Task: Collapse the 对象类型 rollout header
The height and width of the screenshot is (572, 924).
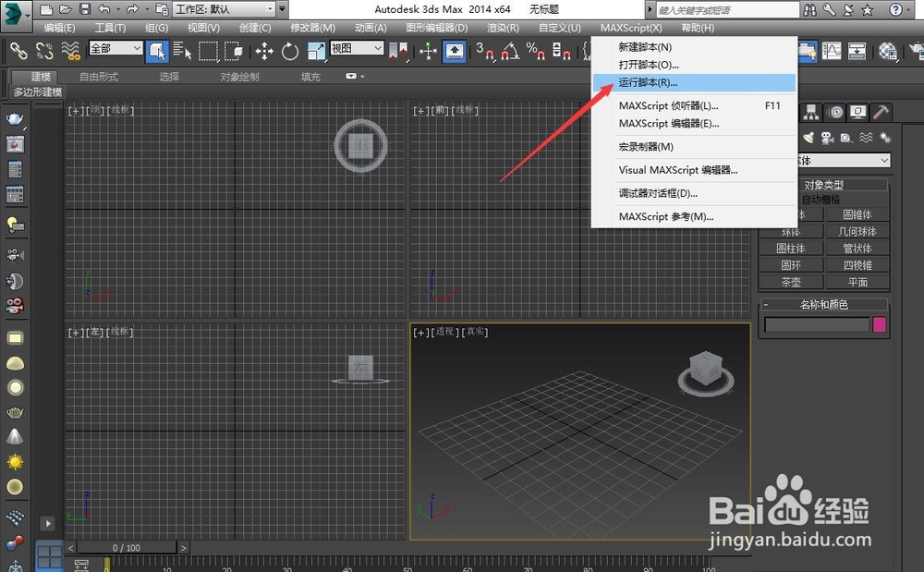Action: pyautogui.click(x=843, y=185)
